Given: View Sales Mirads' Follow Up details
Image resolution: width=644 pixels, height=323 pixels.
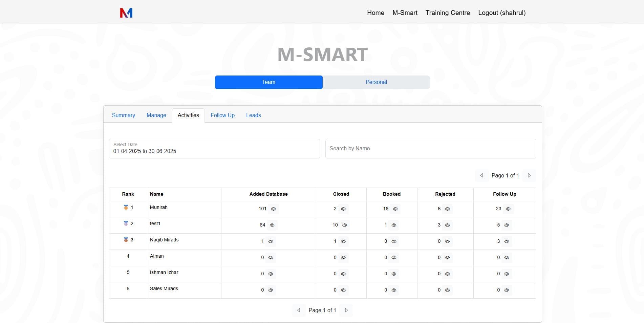Looking at the screenshot, I should click(x=507, y=290).
